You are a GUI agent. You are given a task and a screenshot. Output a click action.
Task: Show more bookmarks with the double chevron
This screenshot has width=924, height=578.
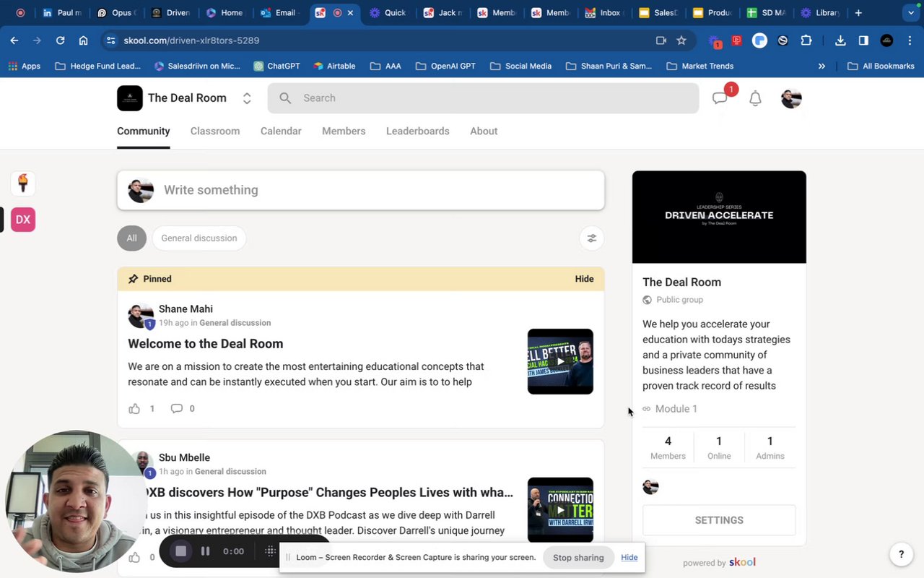click(821, 66)
